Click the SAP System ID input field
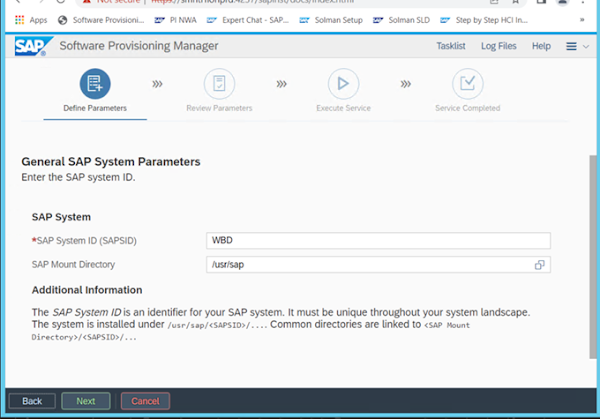Image resolution: width=600 pixels, height=419 pixels. click(x=378, y=241)
